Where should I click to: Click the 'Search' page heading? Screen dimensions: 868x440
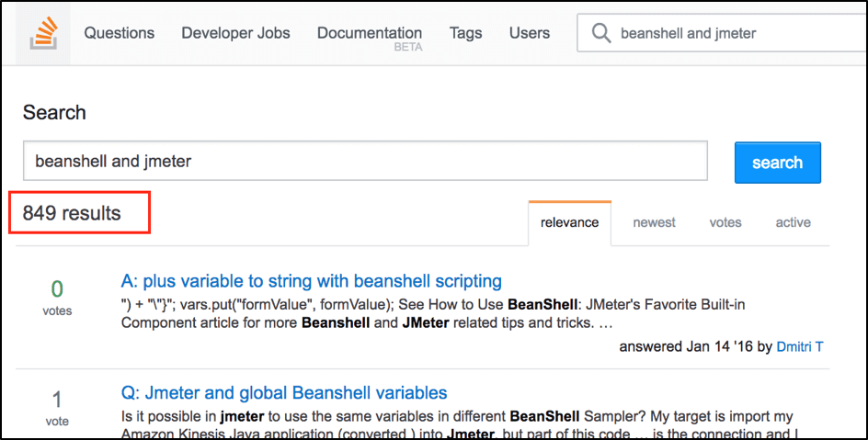(54, 113)
